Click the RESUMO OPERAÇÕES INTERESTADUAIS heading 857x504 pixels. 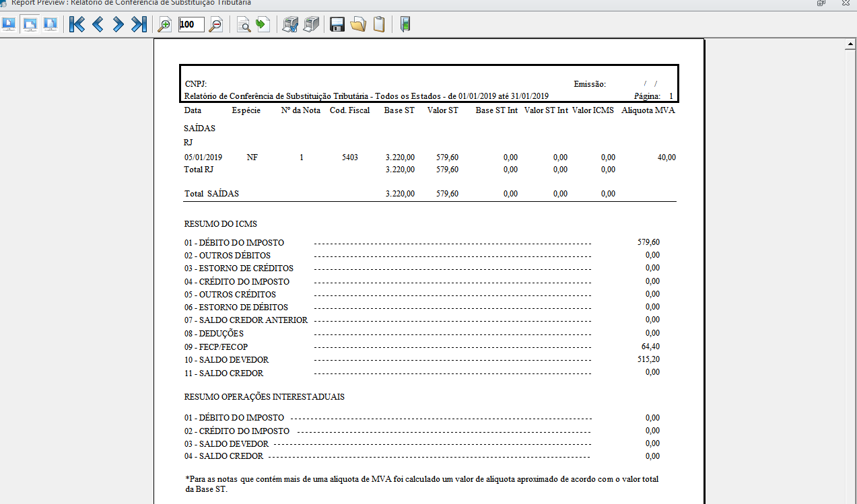(x=265, y=397)
